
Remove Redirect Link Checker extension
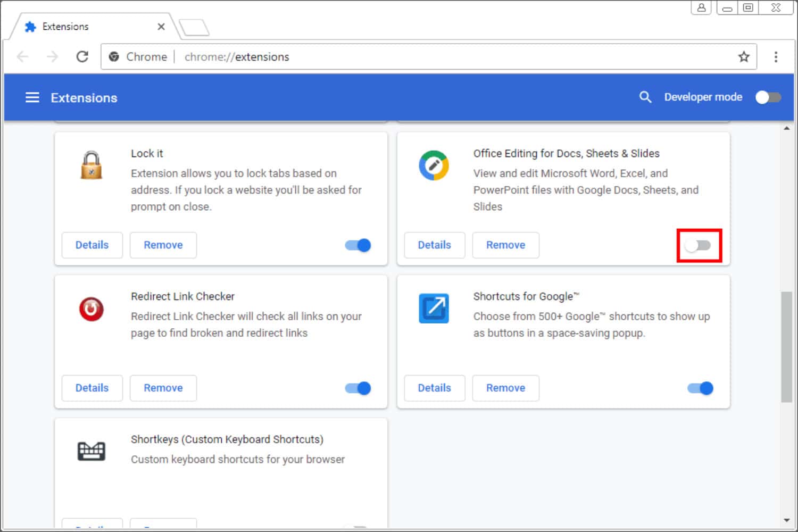pos(163,388)
